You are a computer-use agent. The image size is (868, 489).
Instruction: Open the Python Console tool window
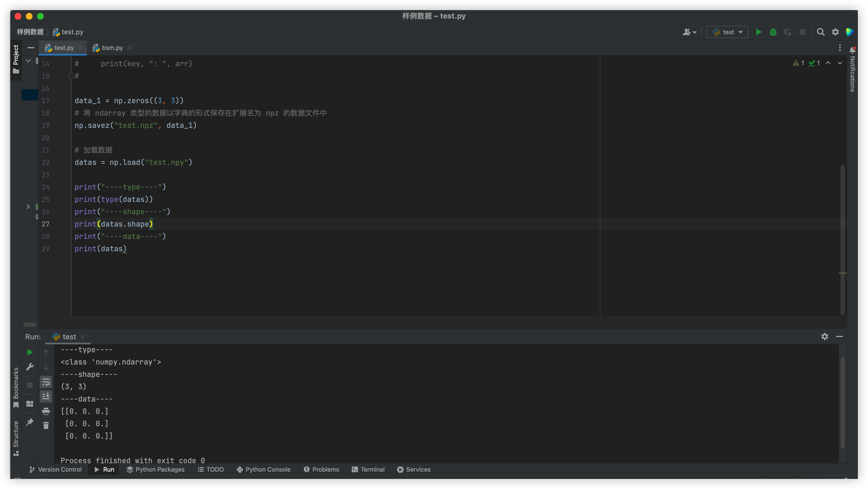coord(263,469)
